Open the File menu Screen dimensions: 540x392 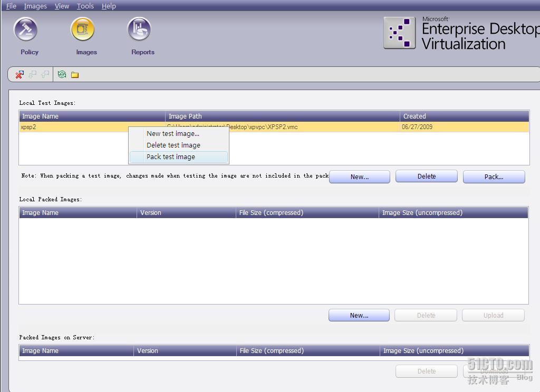tap(11, 6)
